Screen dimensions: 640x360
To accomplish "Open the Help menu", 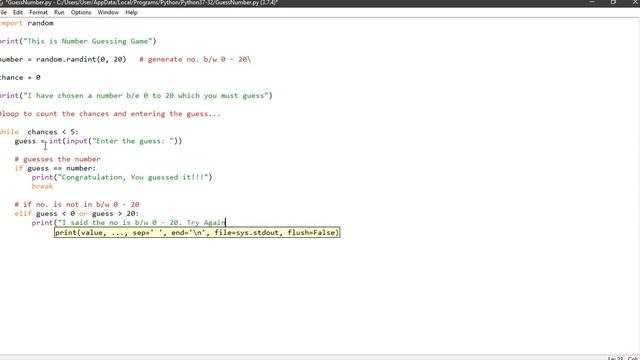I will pos(131,12).
